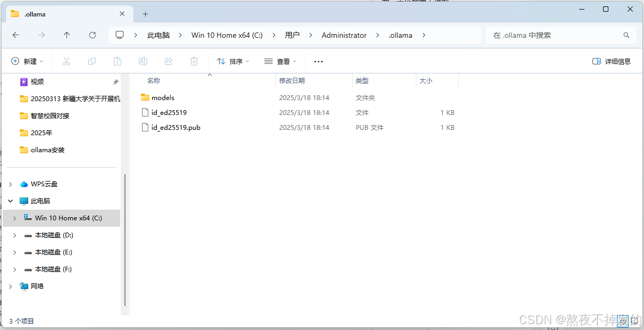The image size is (644, 330).
Task: Select the models folder name
Action: click(x=163, y=97)
